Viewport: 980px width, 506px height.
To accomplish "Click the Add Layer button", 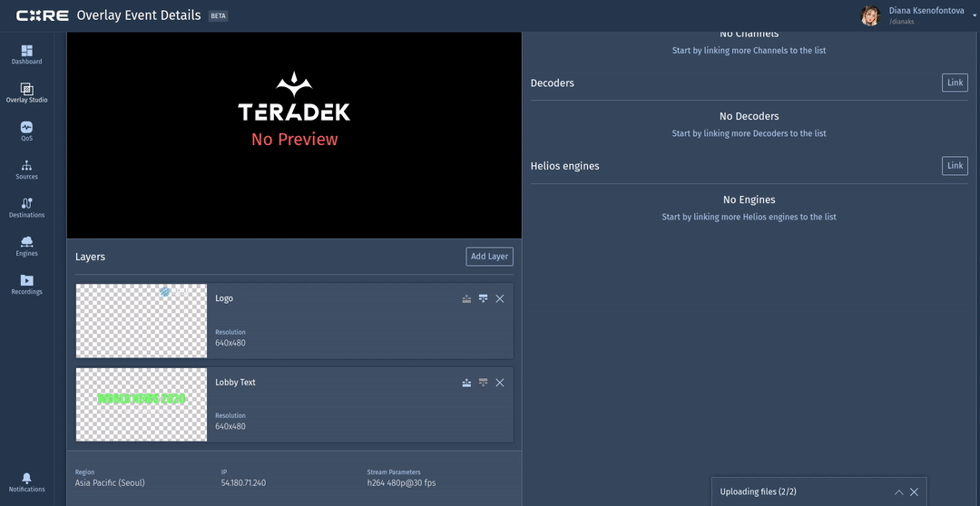I will click(x=489, y=257).
